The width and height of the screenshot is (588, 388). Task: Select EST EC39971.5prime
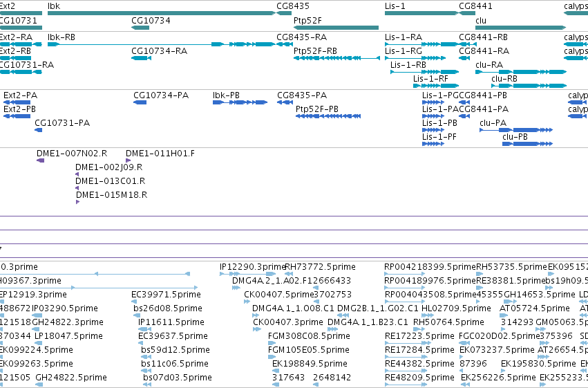click(x=166, y=295)
